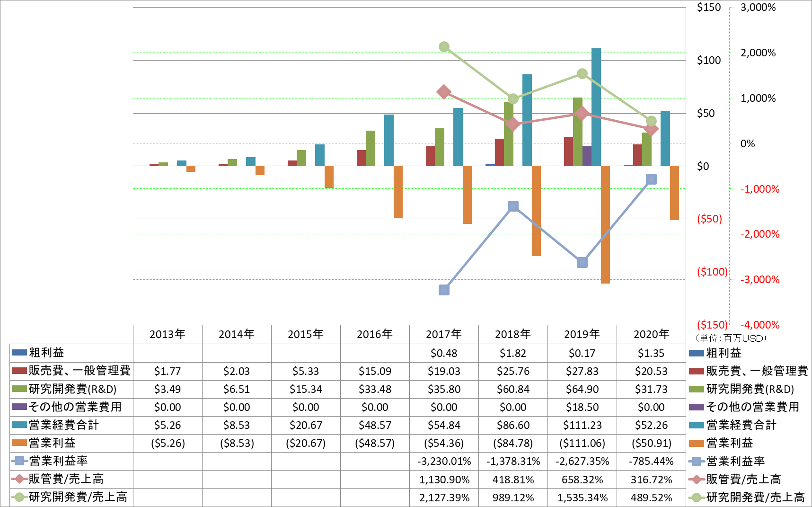Image resolution: width=812 pixels, height=507 pixels.
Task: Select the -785.44% operating margin cell
Action: pos(651,461)
